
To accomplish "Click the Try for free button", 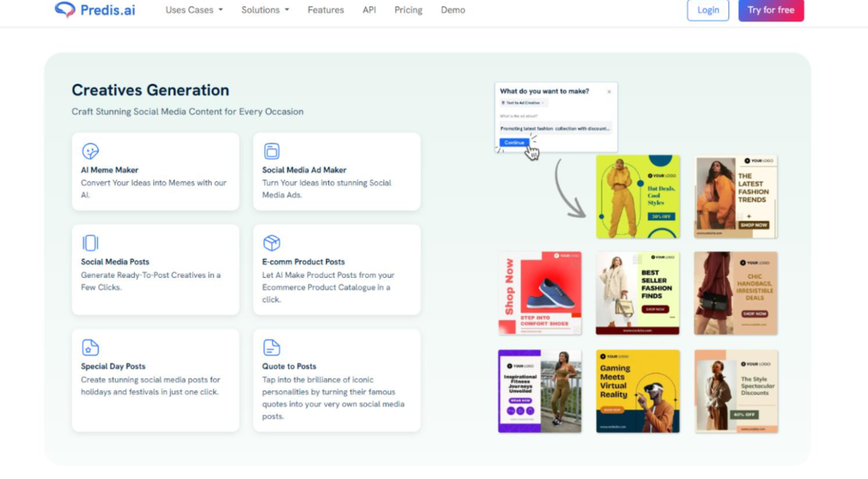I will (771, 10).
